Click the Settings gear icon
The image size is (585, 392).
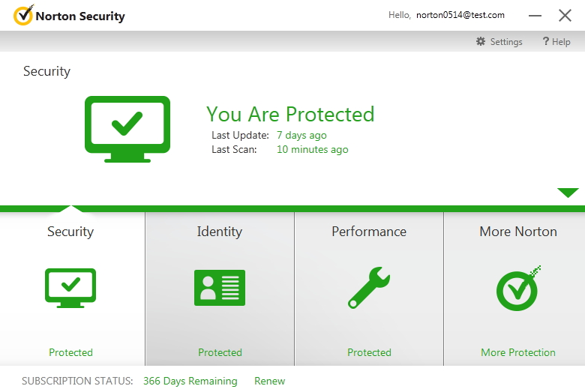[481, 42]
